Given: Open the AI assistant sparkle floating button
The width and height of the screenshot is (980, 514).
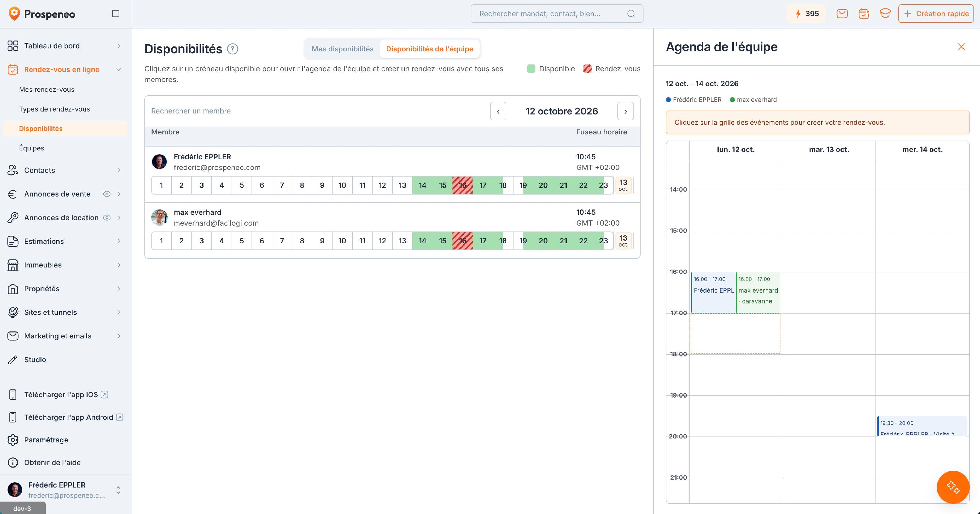Looking at the screenshot, I should 953,487.
